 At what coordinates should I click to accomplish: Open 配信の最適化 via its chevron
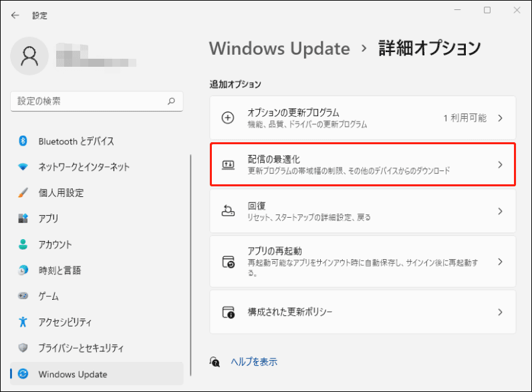tap(500, 165)
